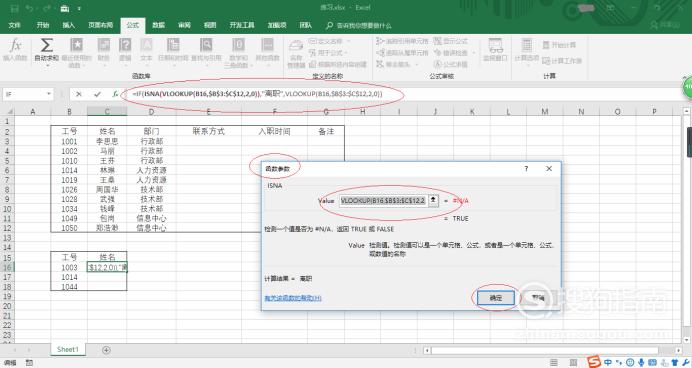The width and height of the screenshot is (692, 368).
Task: Add a new sheet with plus button
Action: point(106,350)
